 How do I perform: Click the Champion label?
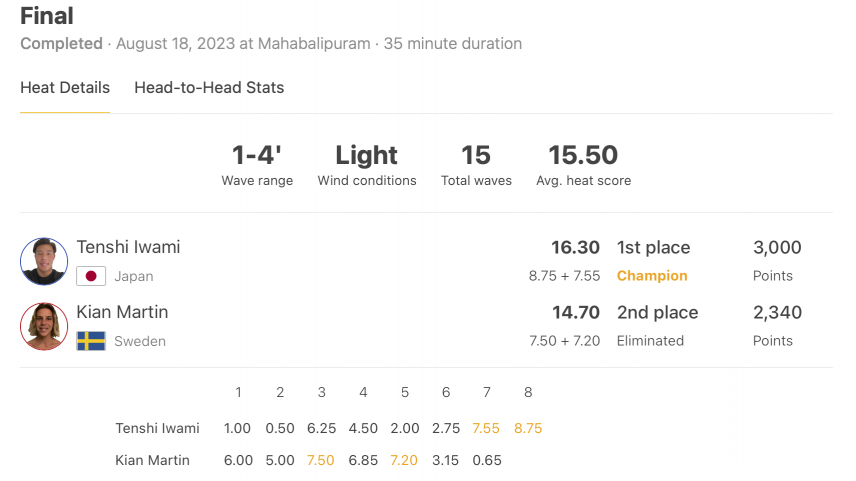[652, 276]
